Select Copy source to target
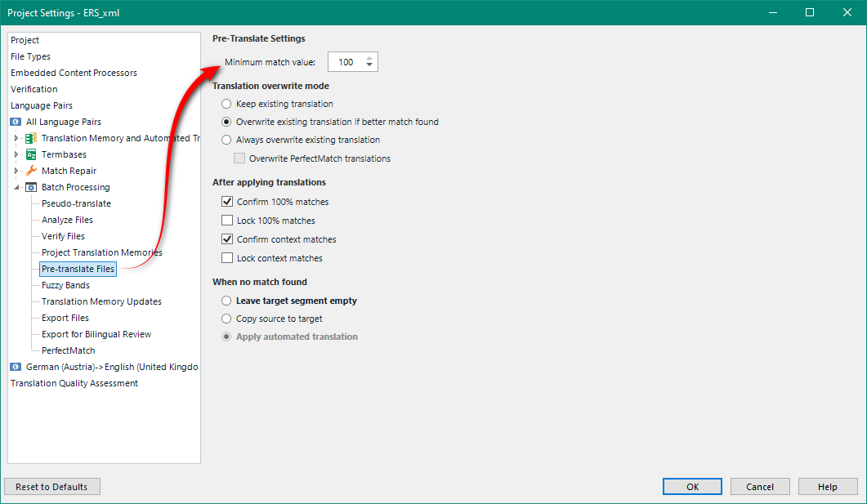 point(226,319)
